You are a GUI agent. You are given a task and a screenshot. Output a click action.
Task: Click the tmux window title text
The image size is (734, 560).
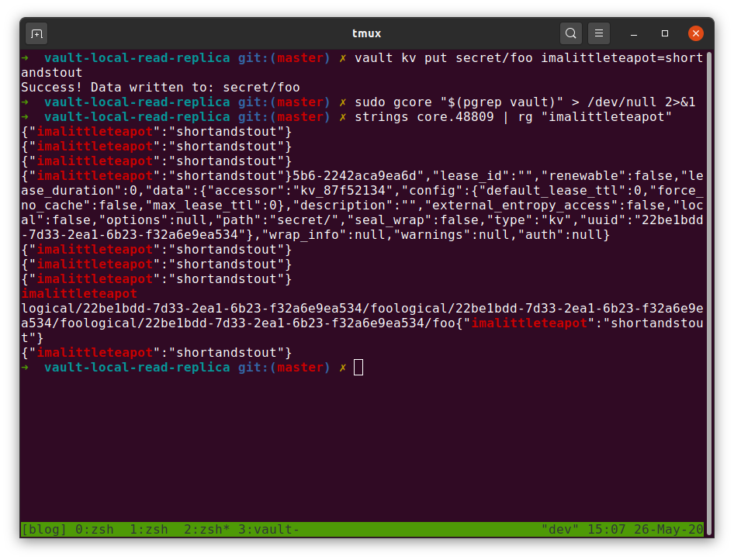366,33
